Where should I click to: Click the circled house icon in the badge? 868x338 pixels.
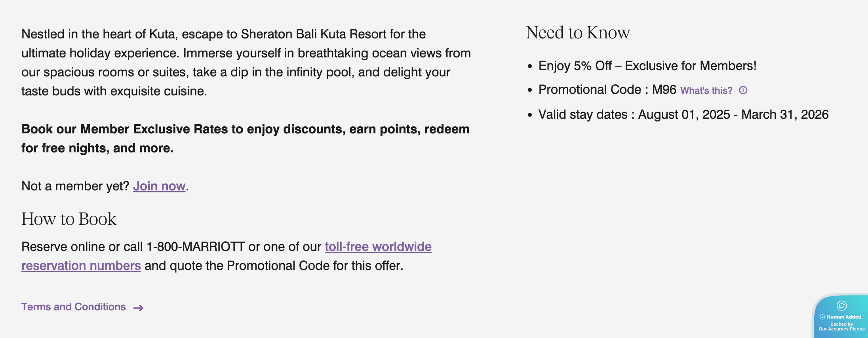pos(841,306)
